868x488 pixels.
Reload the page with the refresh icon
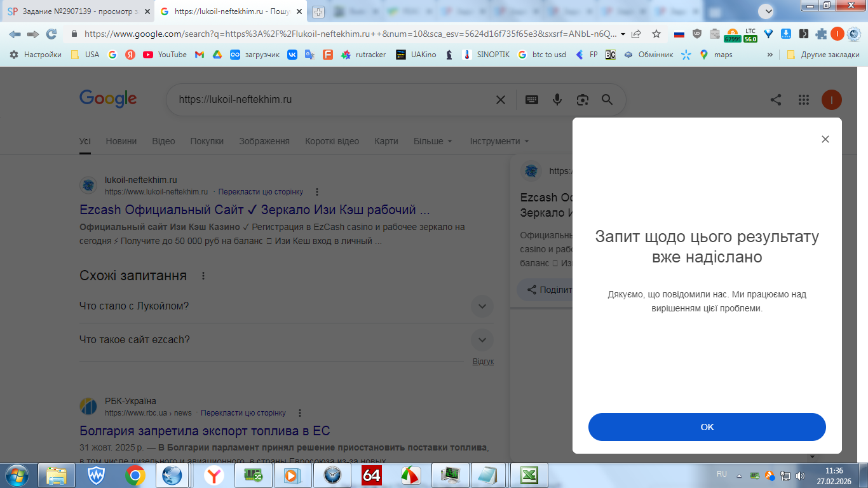[51, 34]
